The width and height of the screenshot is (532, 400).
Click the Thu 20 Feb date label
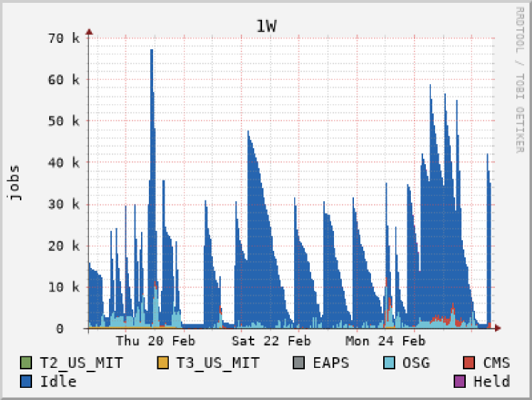tap(156, 341)
